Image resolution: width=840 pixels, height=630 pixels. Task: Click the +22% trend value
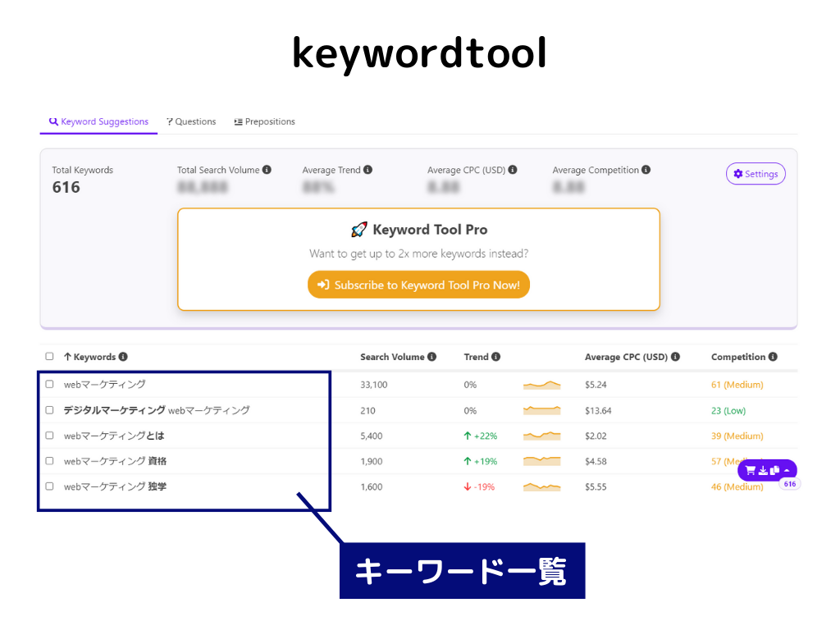(x=481, y=436)
